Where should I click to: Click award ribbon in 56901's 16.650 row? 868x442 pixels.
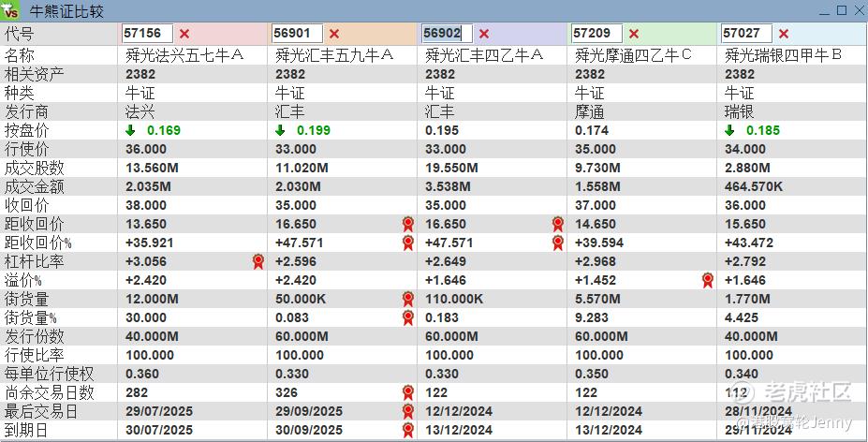point(408,224)
